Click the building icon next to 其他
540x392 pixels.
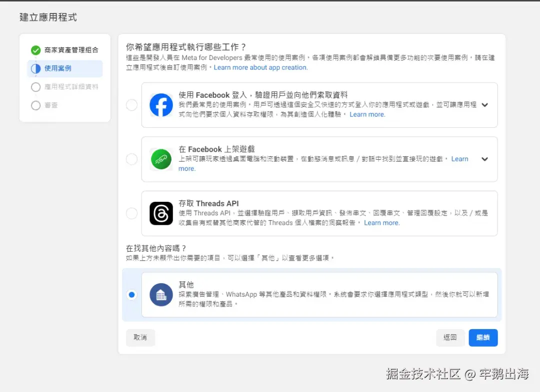pos(161,295)
